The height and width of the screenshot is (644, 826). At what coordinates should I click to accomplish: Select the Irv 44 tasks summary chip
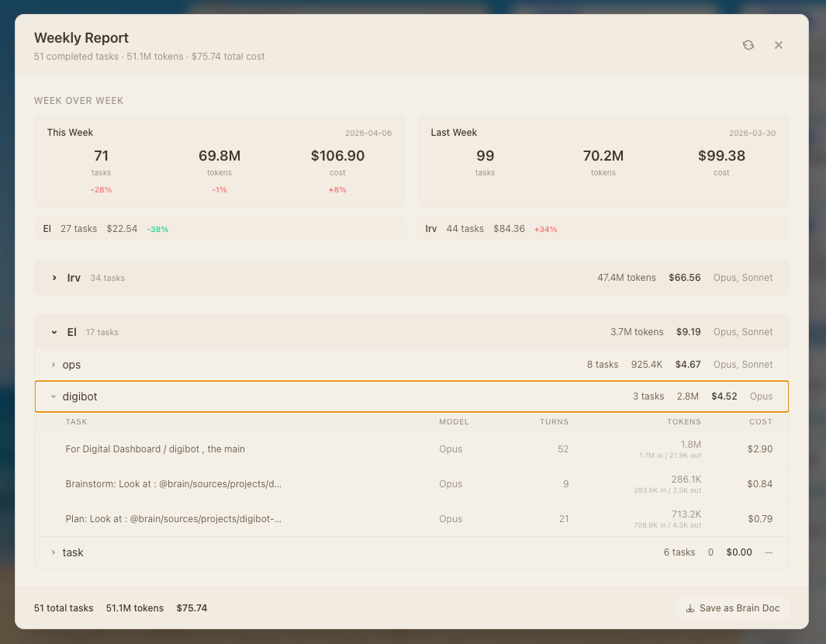point(603,229)
